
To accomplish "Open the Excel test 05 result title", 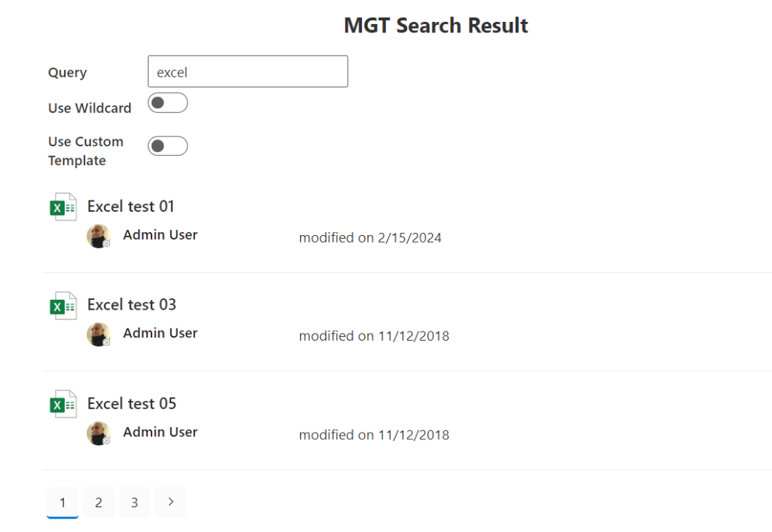I will tap(132, 404).
